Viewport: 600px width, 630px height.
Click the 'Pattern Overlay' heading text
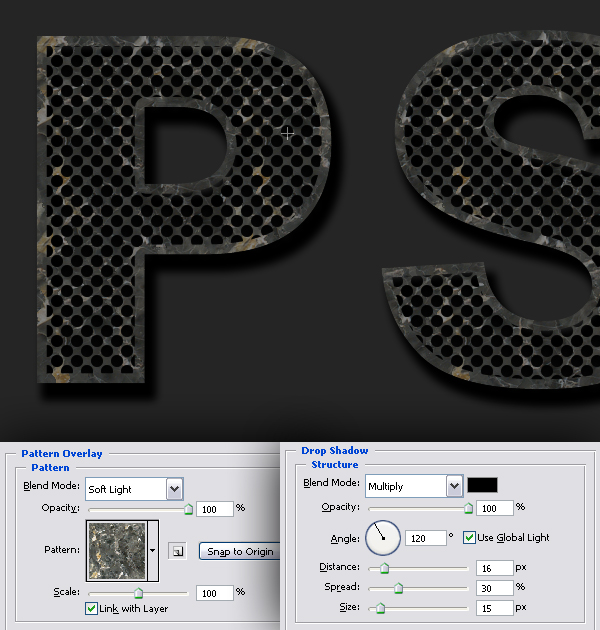(x=62, y=454)
